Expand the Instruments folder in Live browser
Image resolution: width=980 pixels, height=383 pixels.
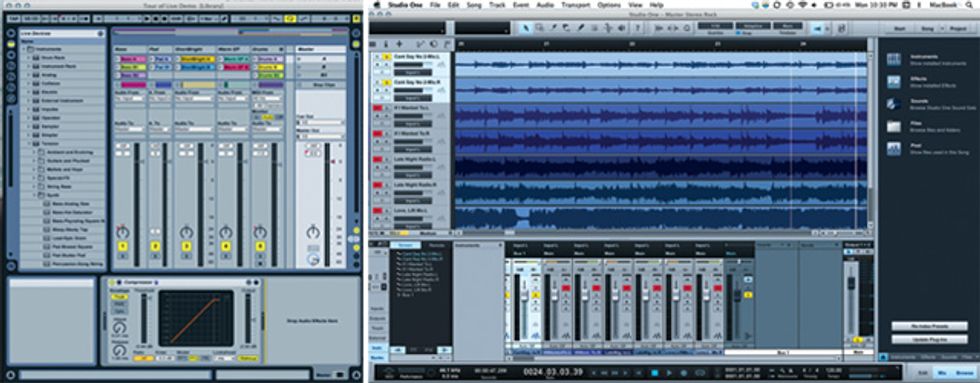[x=24, y=48]
